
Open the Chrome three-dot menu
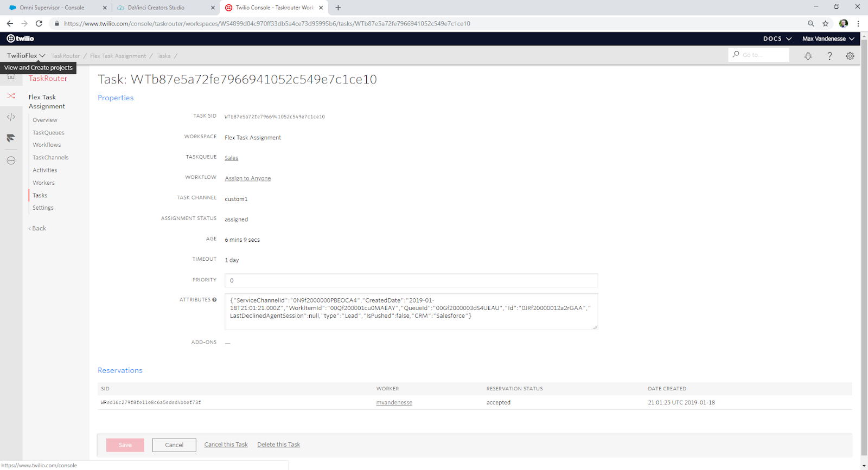[858, 23]
